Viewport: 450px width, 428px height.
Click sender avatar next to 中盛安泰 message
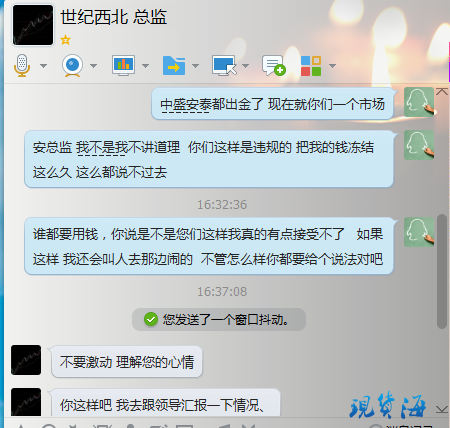click(419, 102)
